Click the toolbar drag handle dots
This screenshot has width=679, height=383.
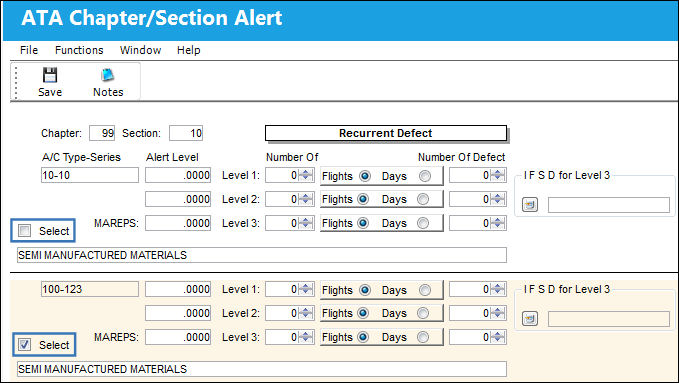[16, 82]
